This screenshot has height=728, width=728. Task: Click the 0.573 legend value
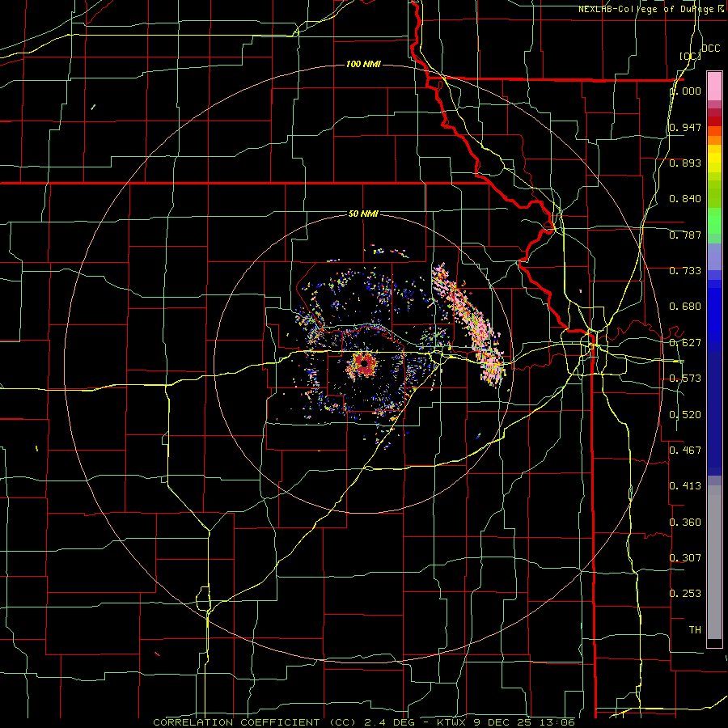coord(685,379)
